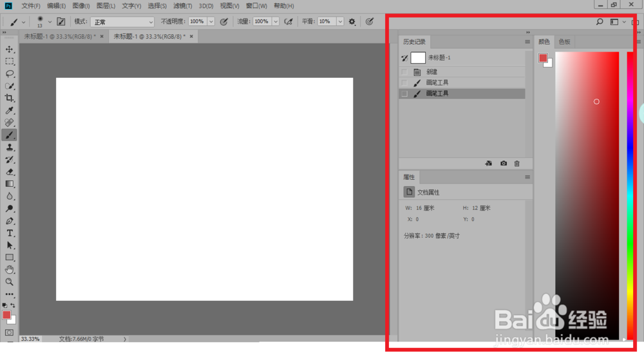
Task: Click the search magnifier icon
Action: [600, 22]
